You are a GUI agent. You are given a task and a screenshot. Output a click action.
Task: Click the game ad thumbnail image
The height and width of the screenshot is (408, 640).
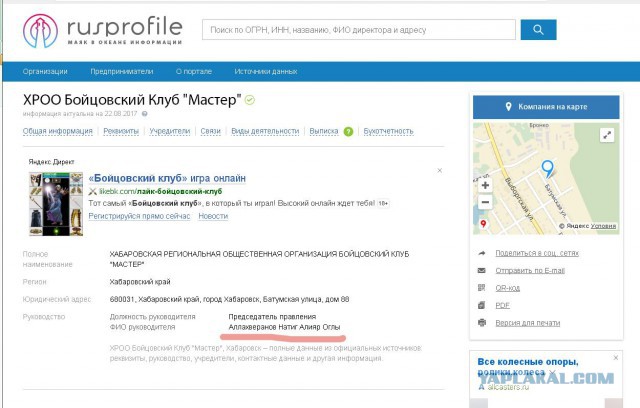click(x=56, y=204)
